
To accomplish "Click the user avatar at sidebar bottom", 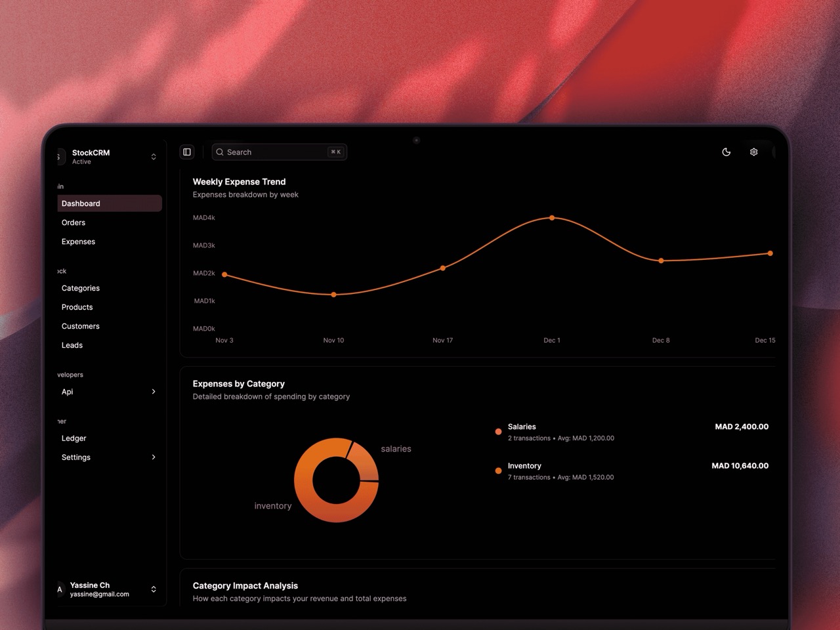I will [60, 589].
